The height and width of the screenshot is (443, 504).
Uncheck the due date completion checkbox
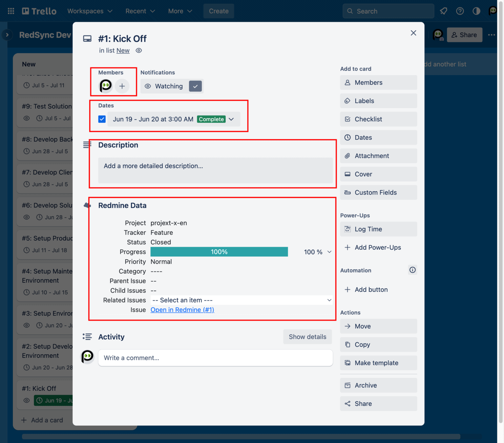click(102, 119)
